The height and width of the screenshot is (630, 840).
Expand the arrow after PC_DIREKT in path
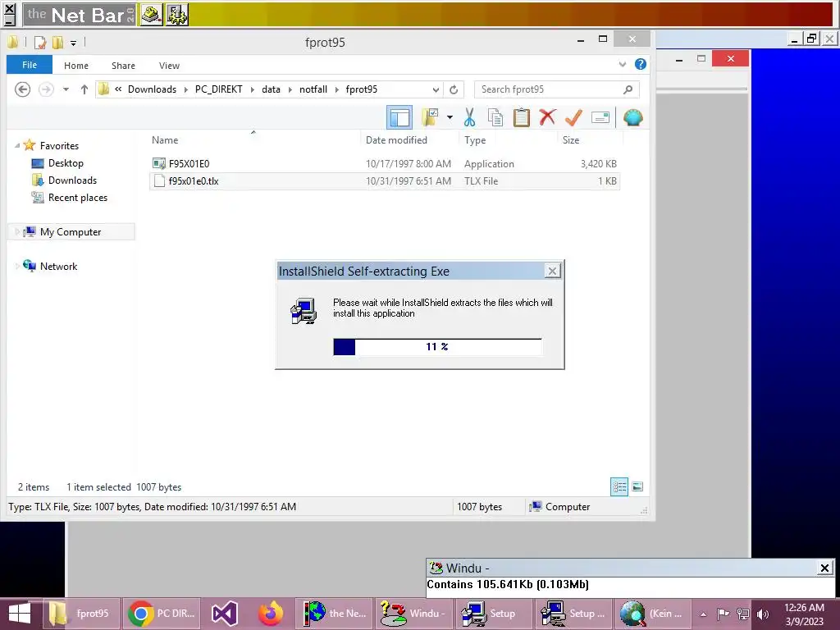tap(253, 89)
